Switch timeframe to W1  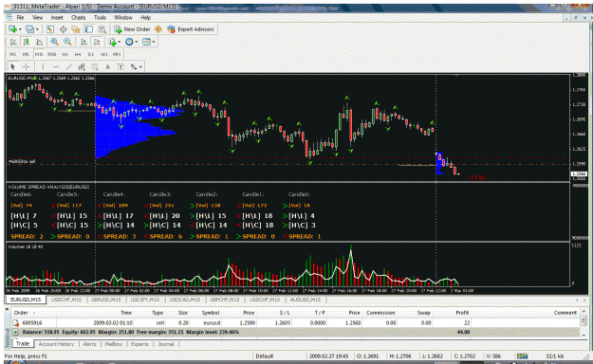(104, 54)
